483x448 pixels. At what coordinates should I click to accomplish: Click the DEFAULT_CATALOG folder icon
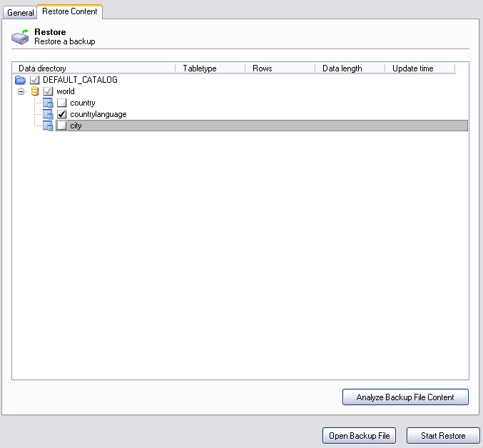(x=20, y=80)
